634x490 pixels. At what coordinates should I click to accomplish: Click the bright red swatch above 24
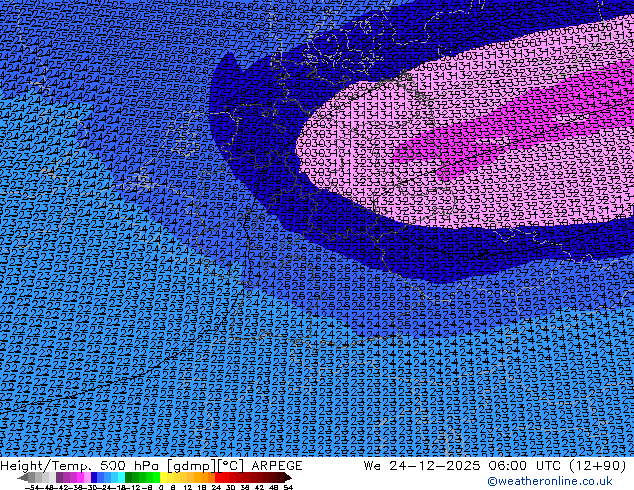[218, 478]
